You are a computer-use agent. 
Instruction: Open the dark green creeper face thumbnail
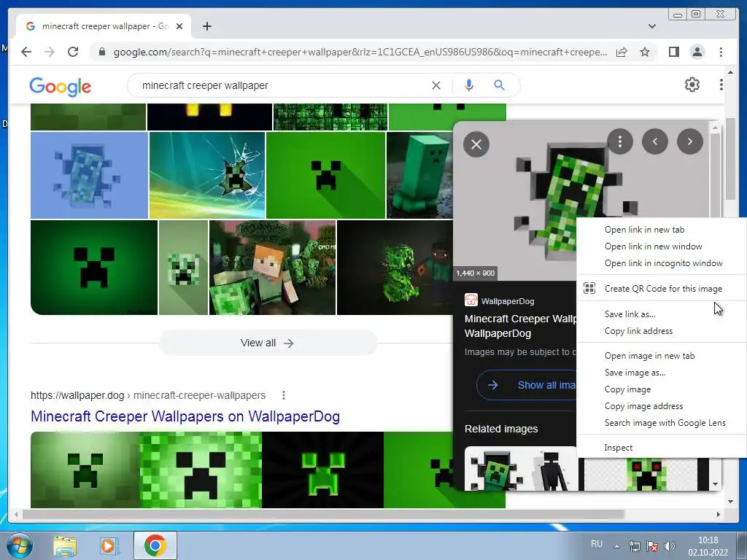[94, 267]
